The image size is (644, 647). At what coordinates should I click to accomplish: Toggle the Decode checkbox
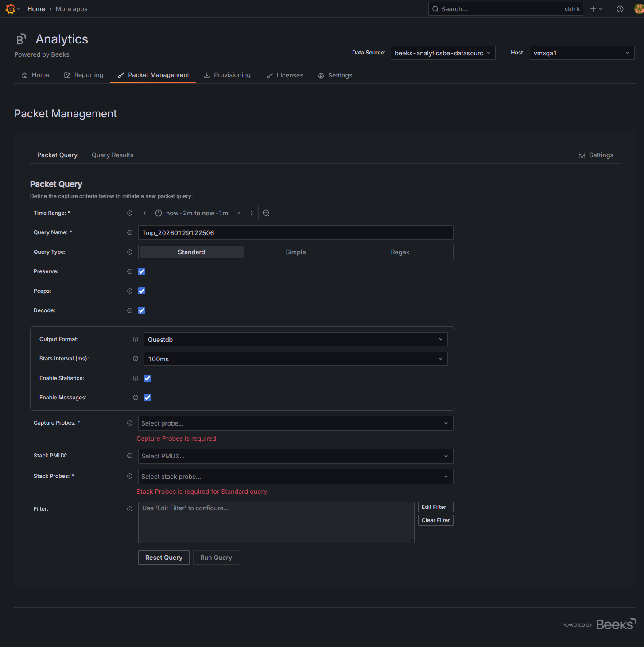pyautogui.click(x=142, y=310)
